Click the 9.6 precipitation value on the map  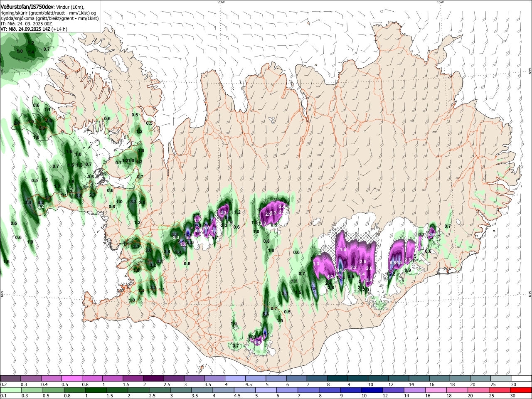181,241
